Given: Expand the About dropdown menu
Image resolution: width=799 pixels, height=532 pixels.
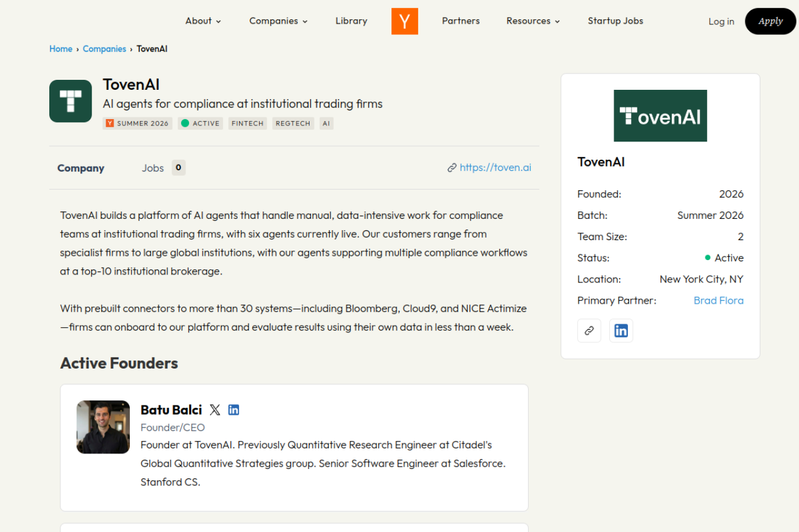Looking at the screenshot, I should point(203,21).
